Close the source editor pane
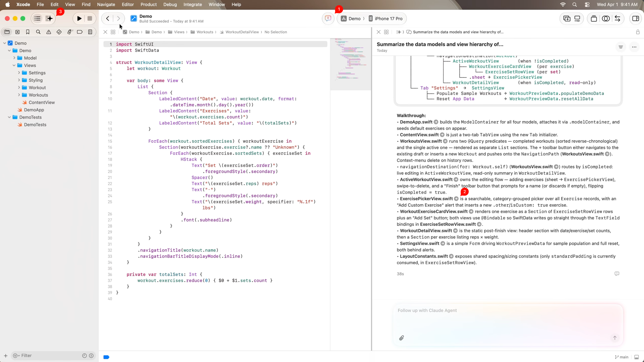Screen dimensions: 644x362 pos(105,32)
